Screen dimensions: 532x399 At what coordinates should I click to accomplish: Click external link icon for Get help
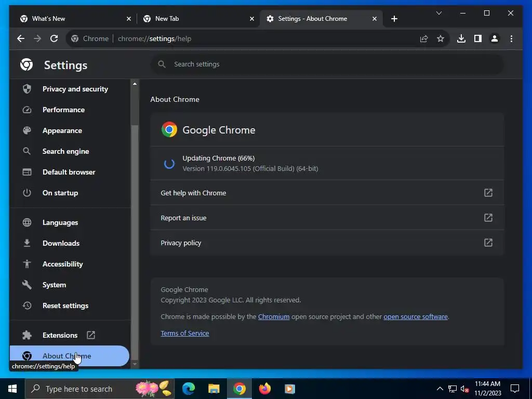click(488, 193)
